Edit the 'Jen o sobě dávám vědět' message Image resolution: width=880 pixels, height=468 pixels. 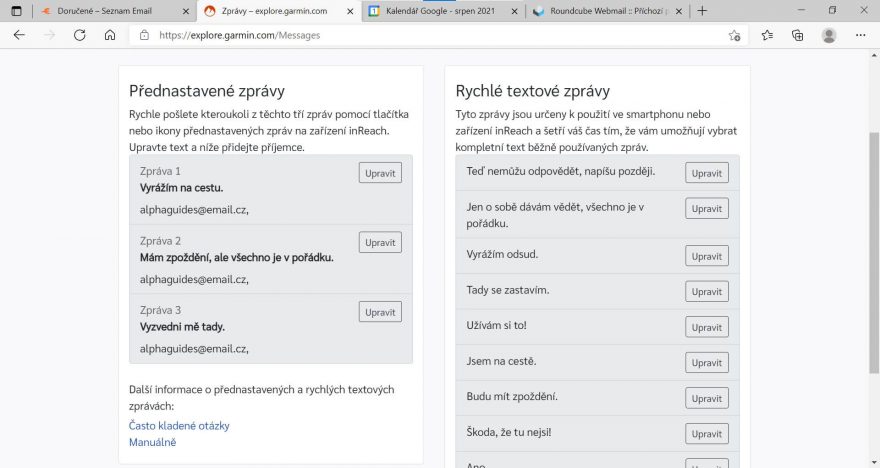pyautogui.click(x=707, y=208)
